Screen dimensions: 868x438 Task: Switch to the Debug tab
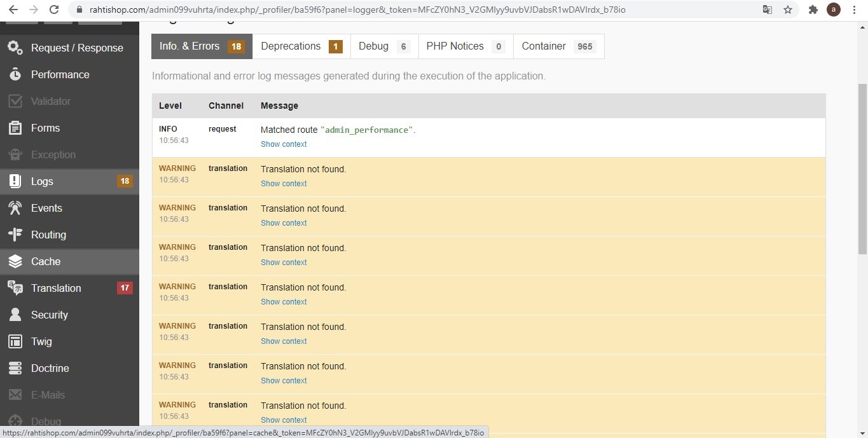(384, 46)
